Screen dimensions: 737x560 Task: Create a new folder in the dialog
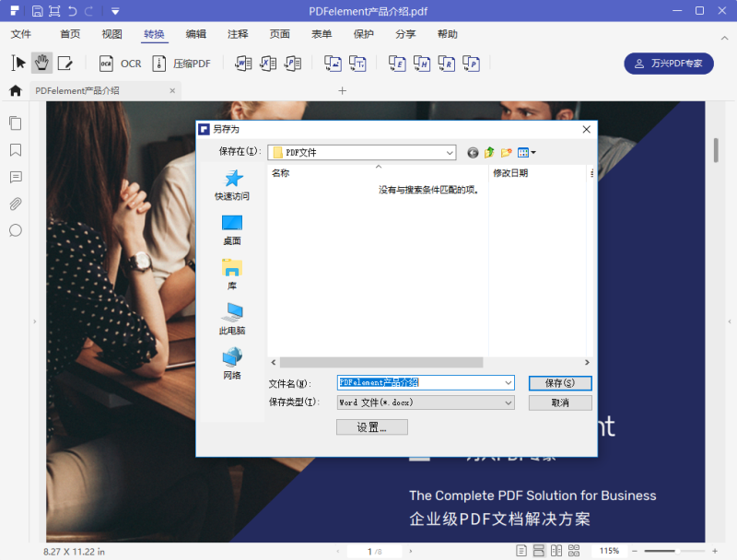point(505,152)
